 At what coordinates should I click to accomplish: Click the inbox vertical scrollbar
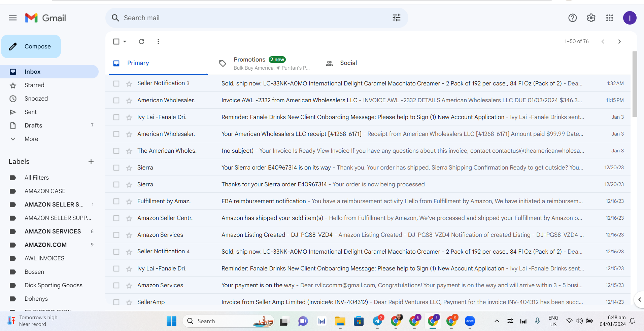click(x=635, y=84)
